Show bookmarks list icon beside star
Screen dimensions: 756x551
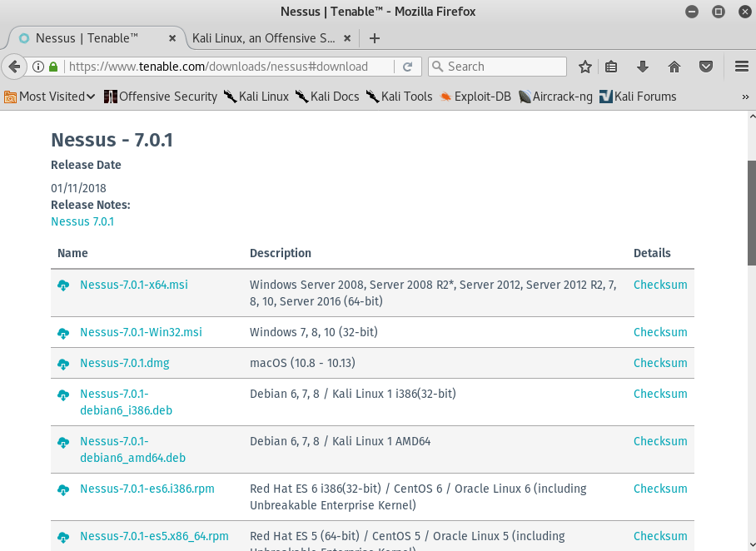pos(611,67)
